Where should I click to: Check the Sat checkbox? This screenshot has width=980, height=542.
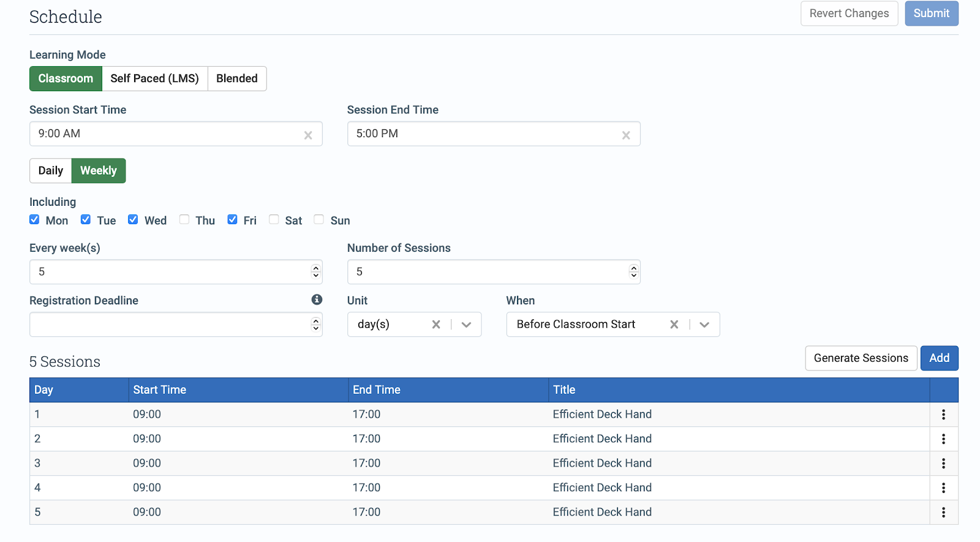tap(274, 220)
